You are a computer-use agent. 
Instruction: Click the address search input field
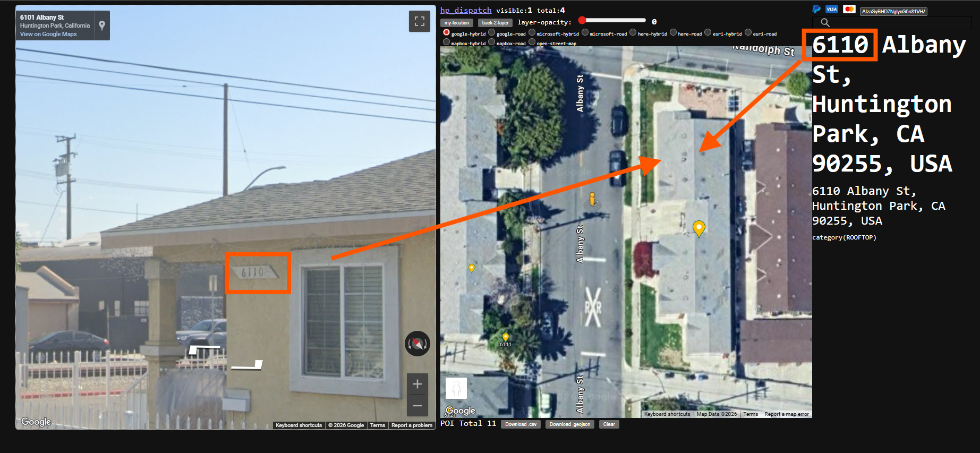[898, 22]
